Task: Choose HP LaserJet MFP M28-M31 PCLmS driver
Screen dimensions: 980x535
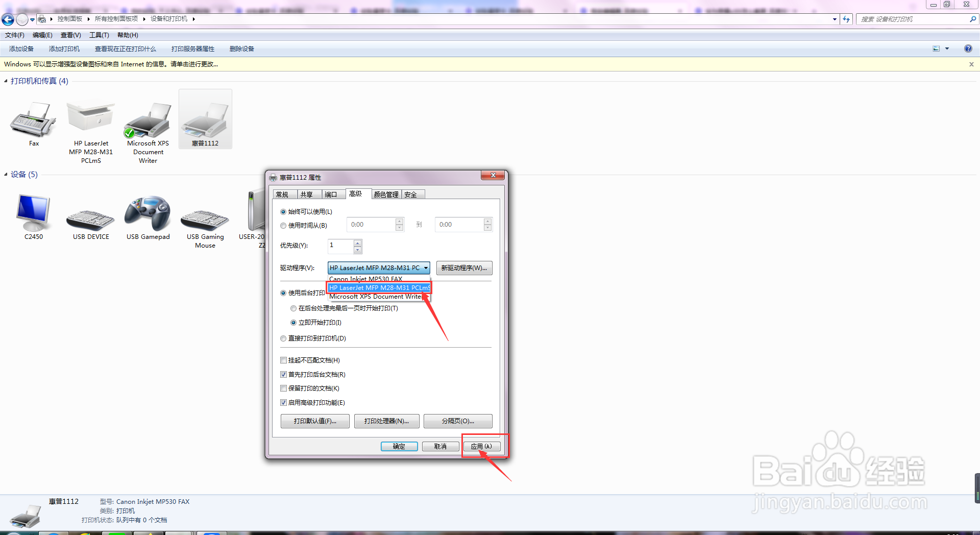Action: coord(379,288)
